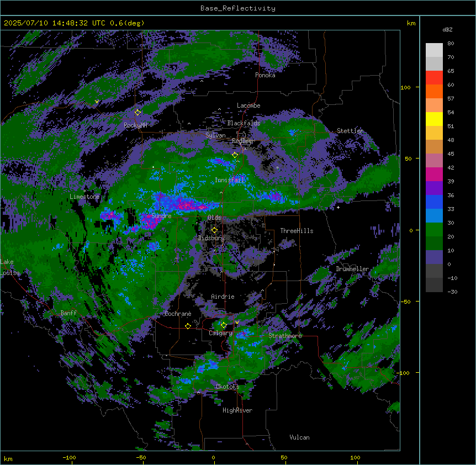Click the Okotoks label
The image size is (476, 465).
(228, 387)
